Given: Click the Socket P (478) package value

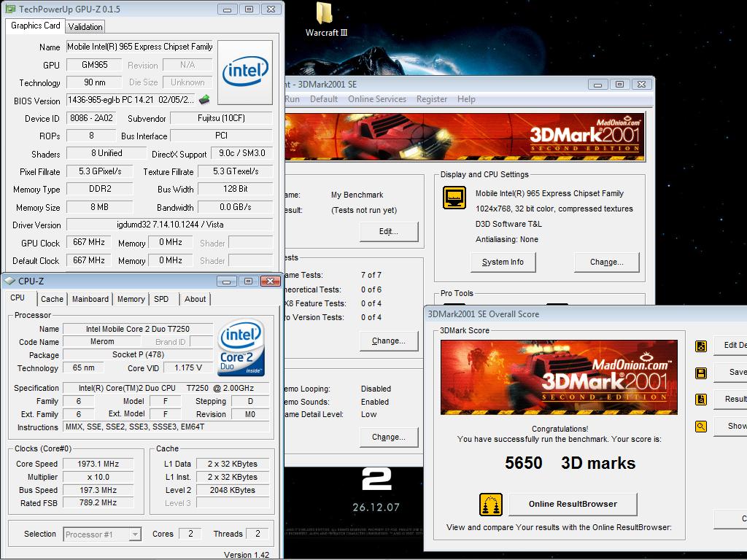Looking at the screenshot, I should pyautogui.click(x=138, y=355).
